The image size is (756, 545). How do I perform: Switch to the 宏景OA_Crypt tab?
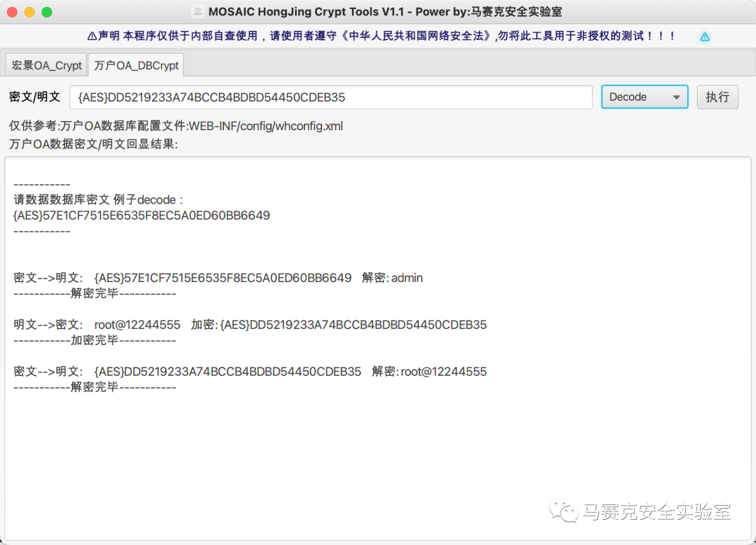pos(46,65)
